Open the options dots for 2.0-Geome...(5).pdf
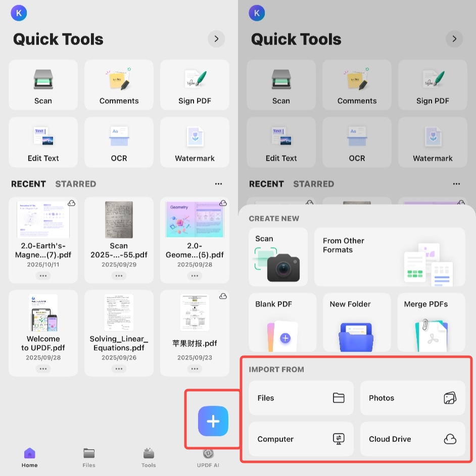476x476 pixels. (x=195, y=276)
